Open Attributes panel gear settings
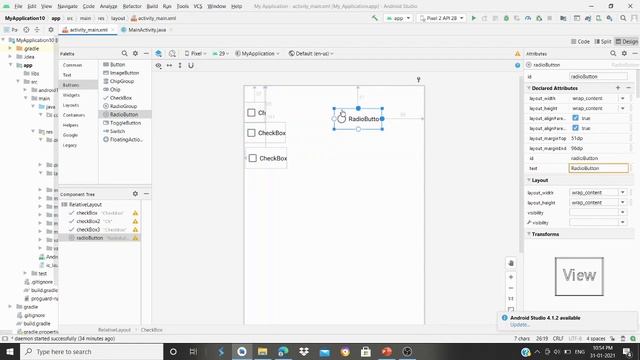Viewport: 640px width, 360px height. [624, 53]
